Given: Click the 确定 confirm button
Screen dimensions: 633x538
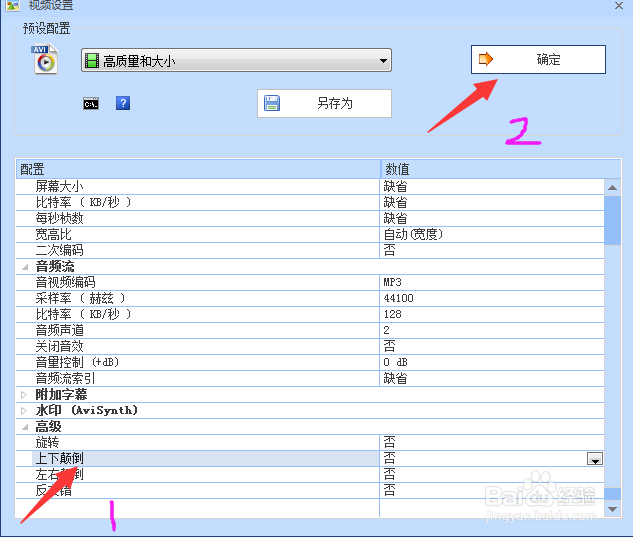Looking at the screenshot, I should point(538,59).
